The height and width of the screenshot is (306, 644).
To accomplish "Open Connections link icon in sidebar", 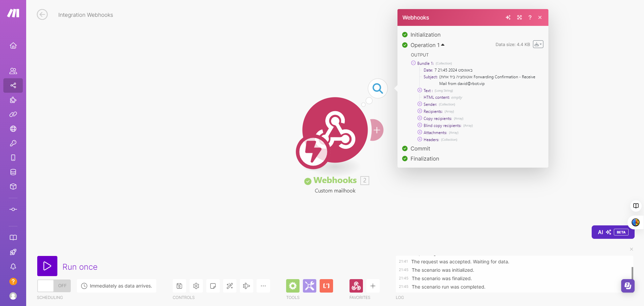I will (13, 114).
